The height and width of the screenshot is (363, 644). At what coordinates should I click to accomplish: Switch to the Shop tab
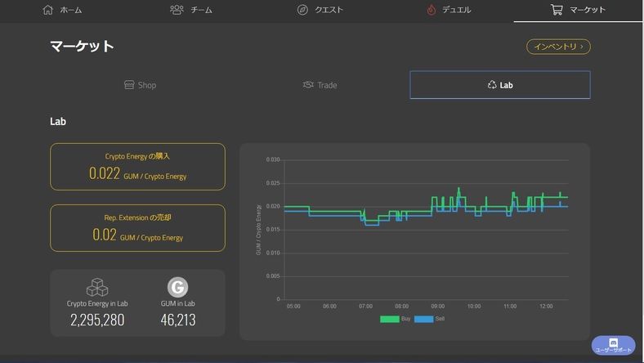click(140, 85)
